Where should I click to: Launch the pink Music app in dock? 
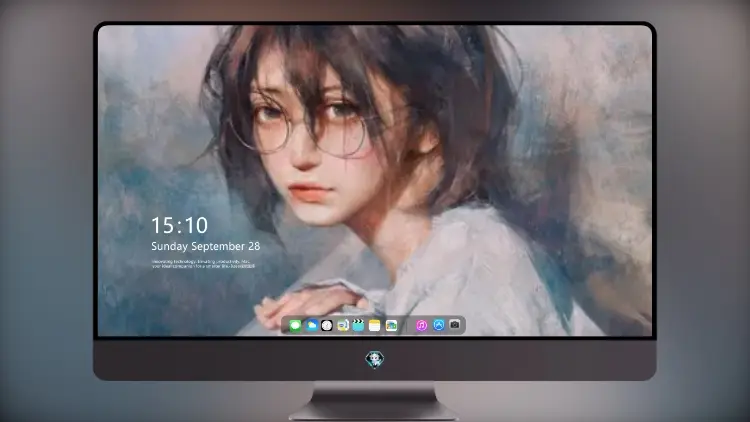421,326
